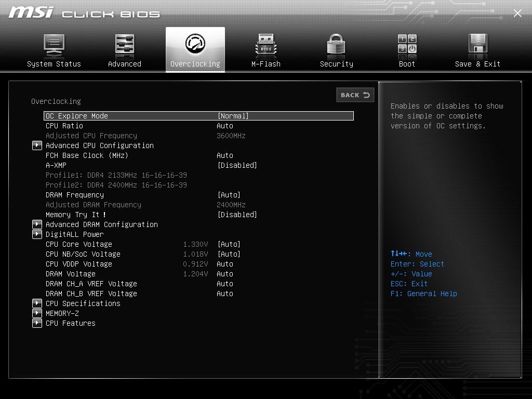Expand the CPU Features arrow

click(x=37, y=323)
